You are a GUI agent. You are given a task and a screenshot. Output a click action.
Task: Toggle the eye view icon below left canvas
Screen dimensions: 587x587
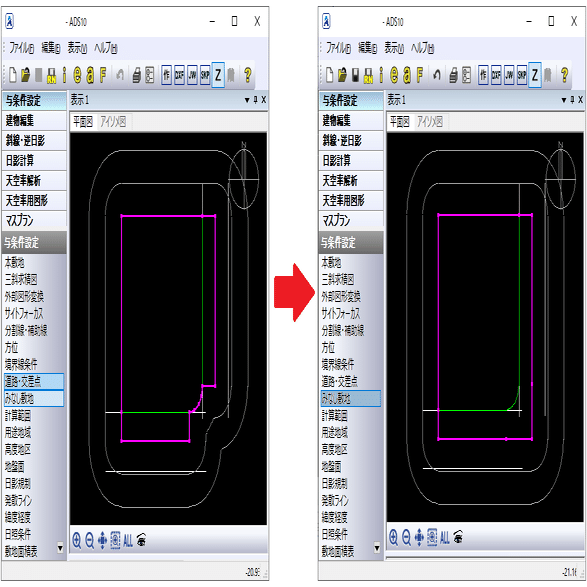tap(141, 540)
